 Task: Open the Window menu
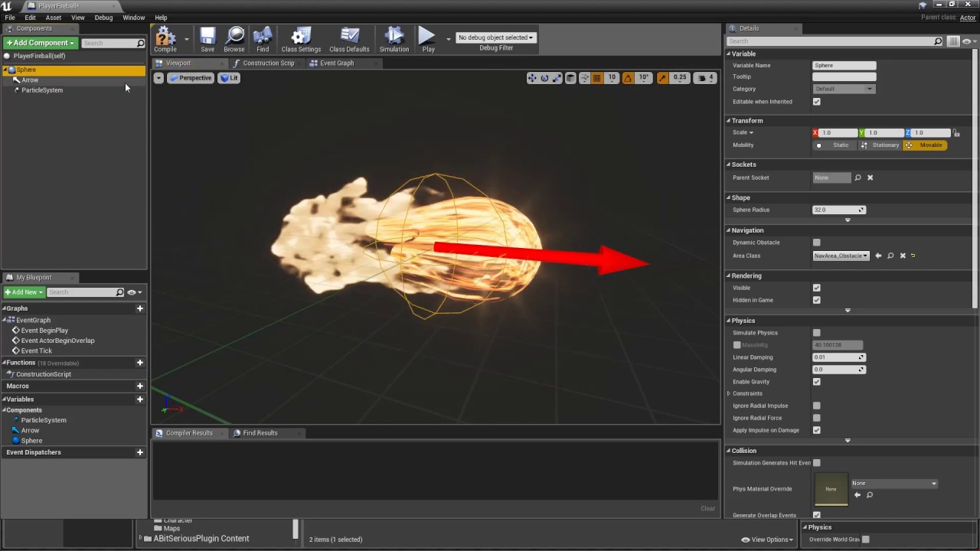pos(134,18)
